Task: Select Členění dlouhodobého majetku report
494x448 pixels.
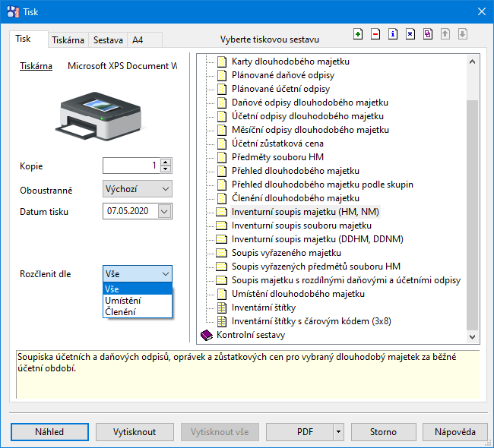Action: (x=296, y=198)
